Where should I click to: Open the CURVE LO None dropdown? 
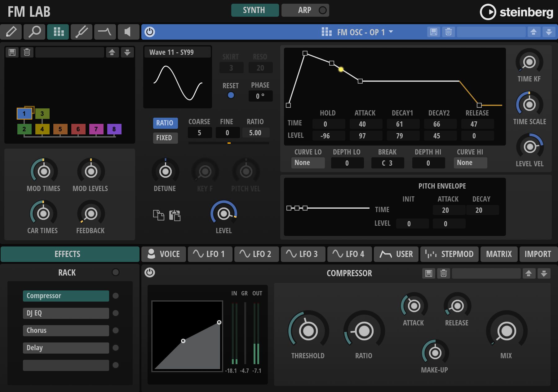[308, 163]
